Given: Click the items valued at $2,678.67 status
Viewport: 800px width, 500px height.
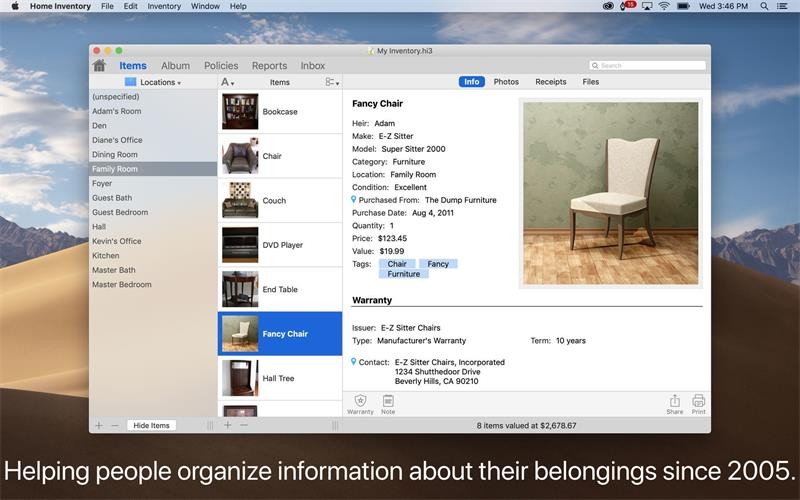Looking at the screenshot, I should point(527,426).
